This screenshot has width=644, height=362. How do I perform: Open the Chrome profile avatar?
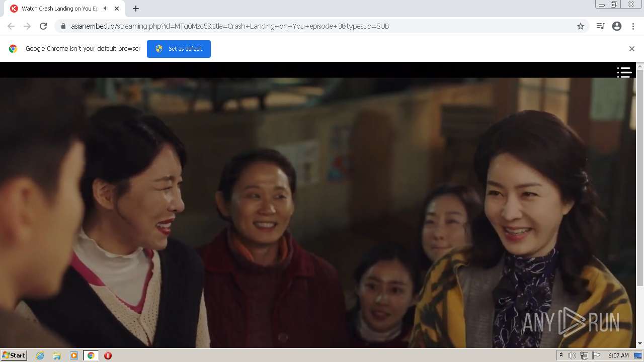(x=617, y=26)
